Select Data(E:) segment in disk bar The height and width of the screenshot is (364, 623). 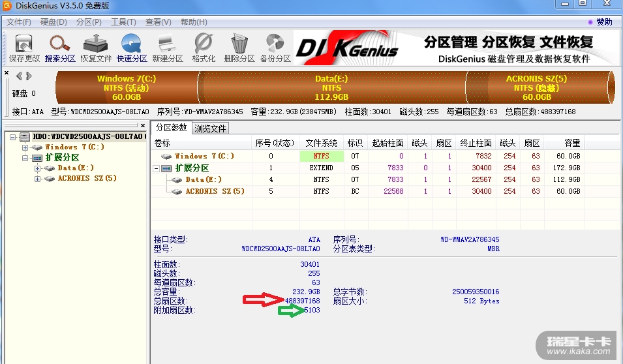[x=331, y=87]
